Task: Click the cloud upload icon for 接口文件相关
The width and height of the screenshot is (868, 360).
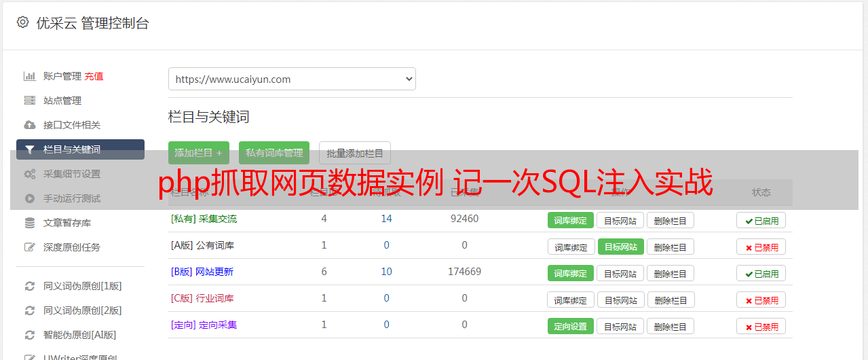Action: pos(29,125)
